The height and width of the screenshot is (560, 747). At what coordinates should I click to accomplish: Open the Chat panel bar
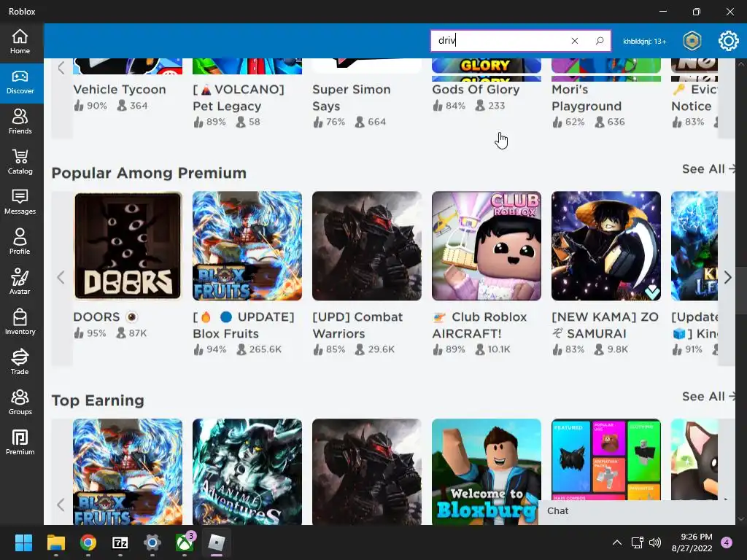coord(636,511)
